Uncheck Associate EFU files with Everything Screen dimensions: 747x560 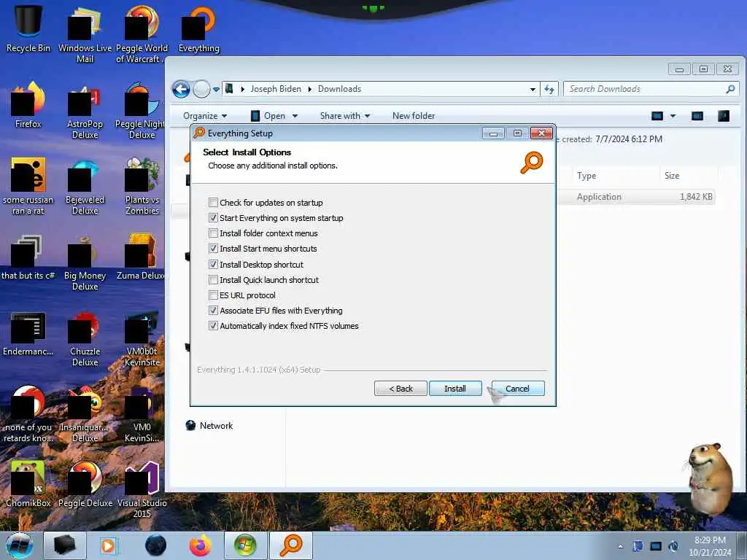[x=214, y=311]
